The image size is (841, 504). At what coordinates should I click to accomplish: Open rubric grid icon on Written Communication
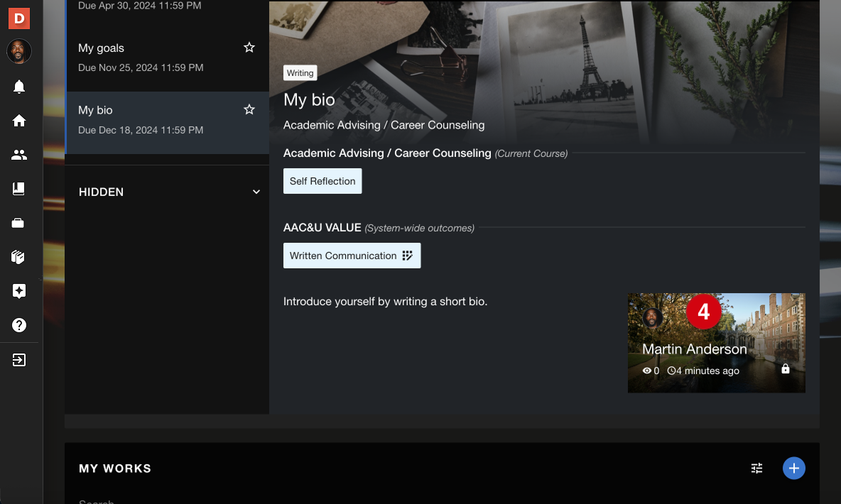coord(408,256)
